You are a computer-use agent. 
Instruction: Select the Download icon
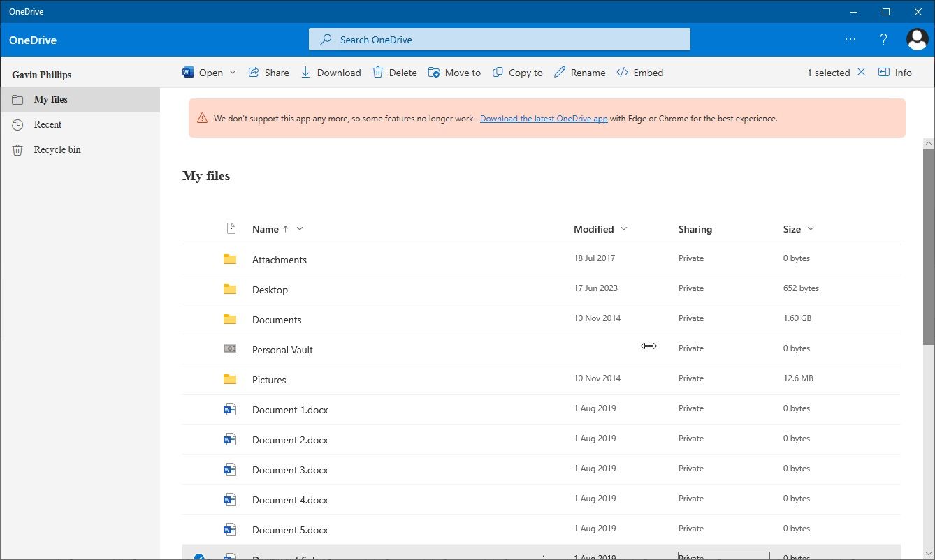point(305,72)
